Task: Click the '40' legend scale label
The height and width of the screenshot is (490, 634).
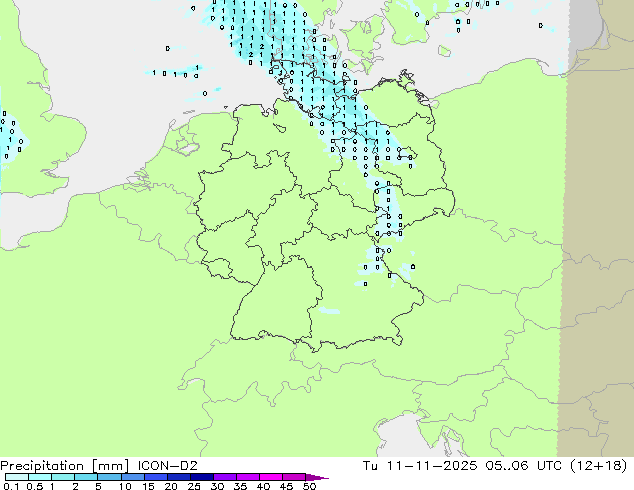Action: point(263,486)
